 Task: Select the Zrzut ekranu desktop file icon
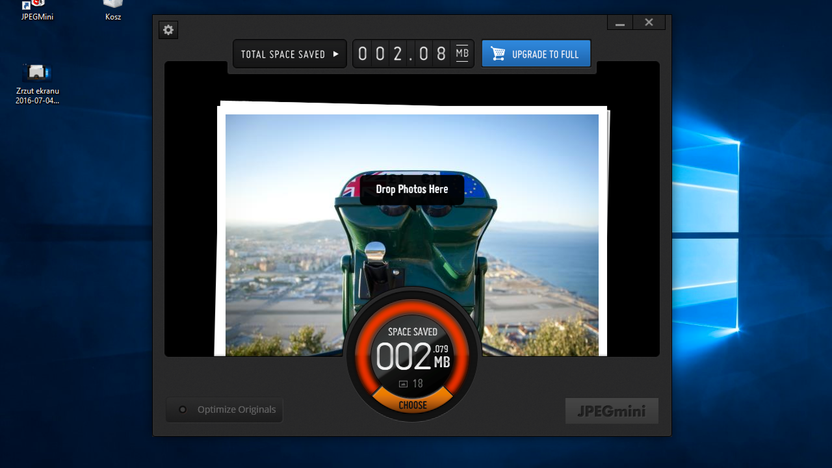click(x=37, y=84)
